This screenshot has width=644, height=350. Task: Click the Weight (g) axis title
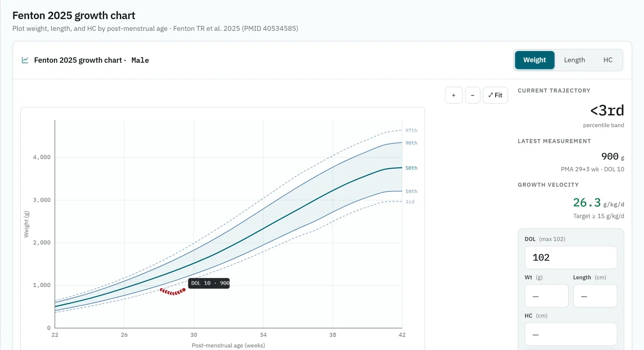click(x=26, y=224)
